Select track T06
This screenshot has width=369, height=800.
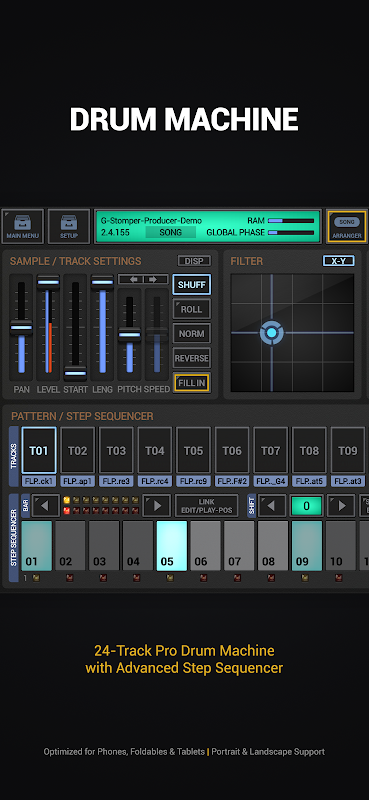tap(232, 451)
